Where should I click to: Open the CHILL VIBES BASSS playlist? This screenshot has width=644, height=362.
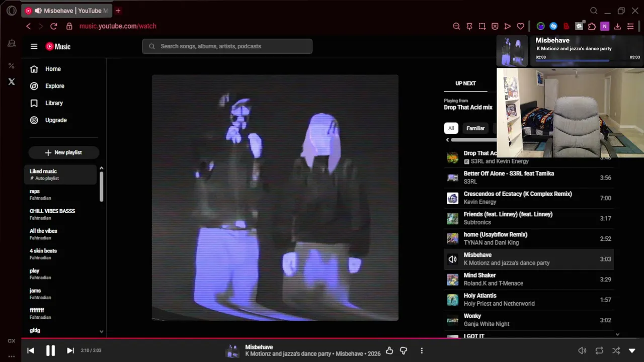[x=60, y=214]
